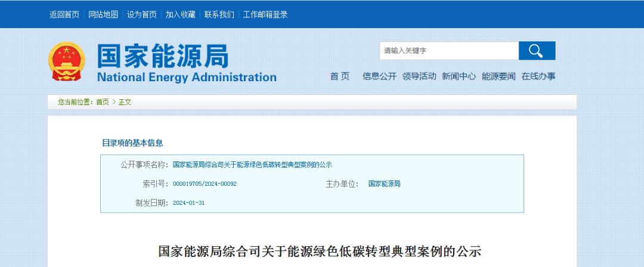The height and width of the screenshot is (267, 644).
Task: Click the national emblem logo
Action: click(66, 62)
